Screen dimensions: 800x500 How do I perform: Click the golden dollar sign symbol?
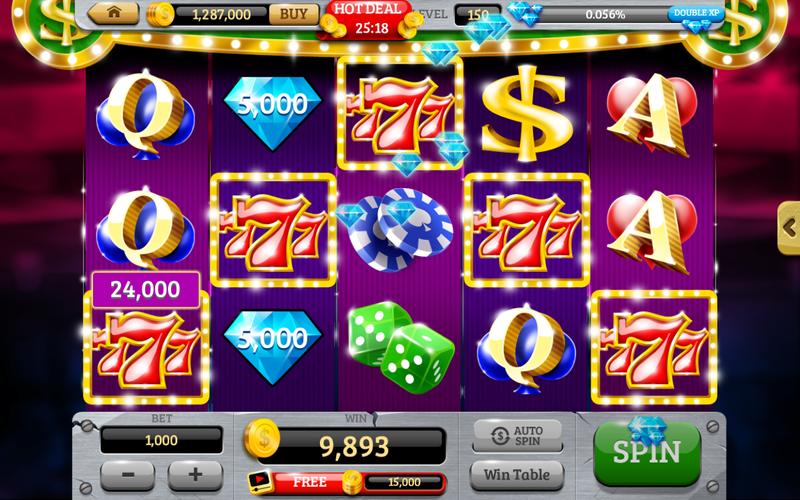[526, 115]
